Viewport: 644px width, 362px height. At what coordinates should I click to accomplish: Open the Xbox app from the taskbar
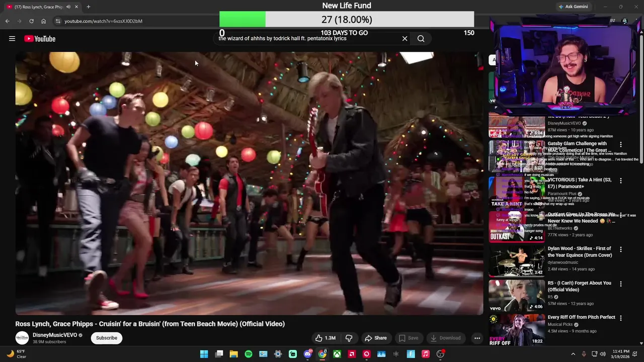click(x=337, y=354)
